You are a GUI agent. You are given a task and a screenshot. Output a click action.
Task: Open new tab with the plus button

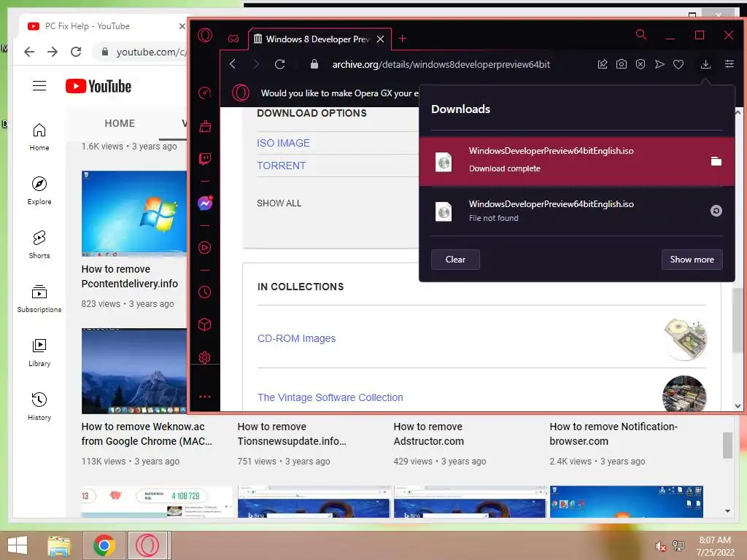tap(402, 39)
